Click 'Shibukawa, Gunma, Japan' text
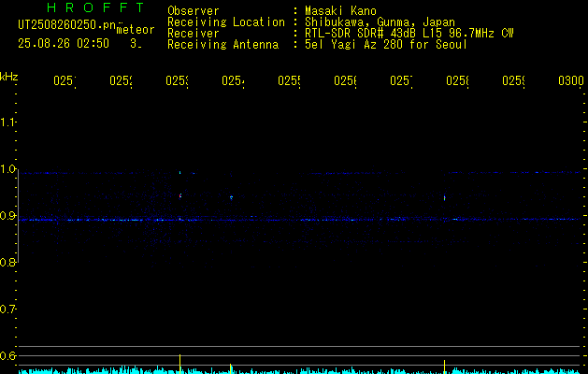This screenshot has height=374, width=588. click(x=380, y=22)
